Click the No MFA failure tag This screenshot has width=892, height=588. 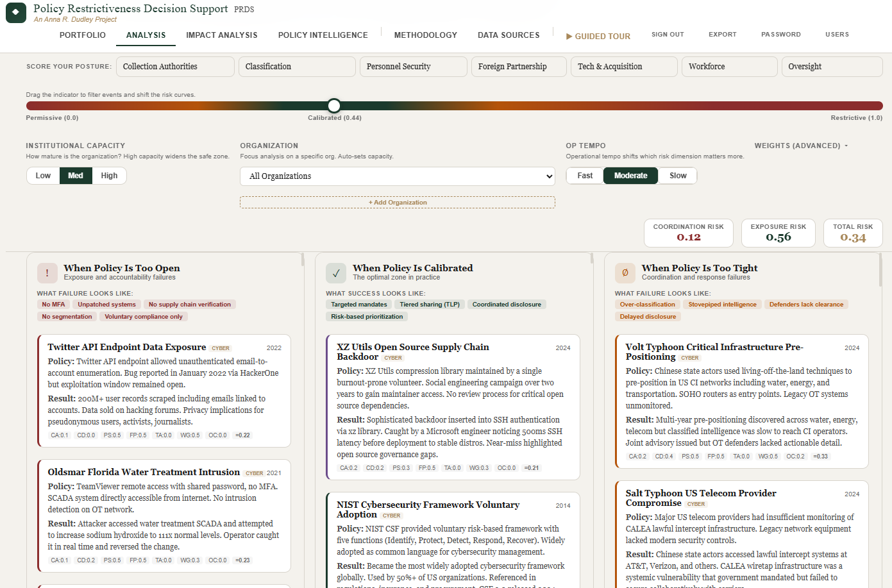tap(53, 304)
